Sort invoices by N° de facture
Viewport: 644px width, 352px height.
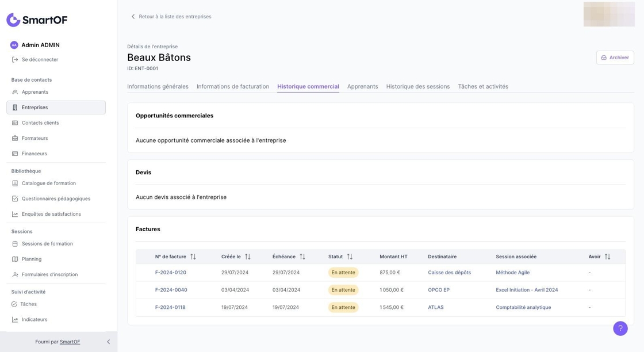point(193,257)
